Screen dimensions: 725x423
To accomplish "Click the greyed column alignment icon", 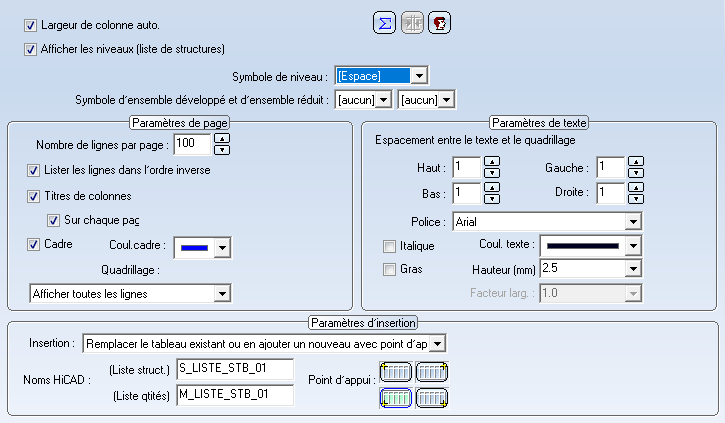I will coord(411,24).
